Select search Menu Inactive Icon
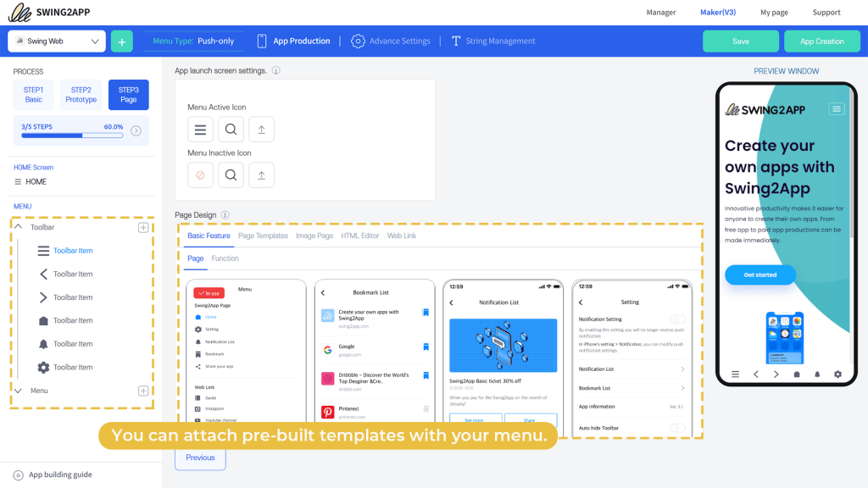Image resolution: width=868 pixels, height=488 pixels. click(231, 175)
